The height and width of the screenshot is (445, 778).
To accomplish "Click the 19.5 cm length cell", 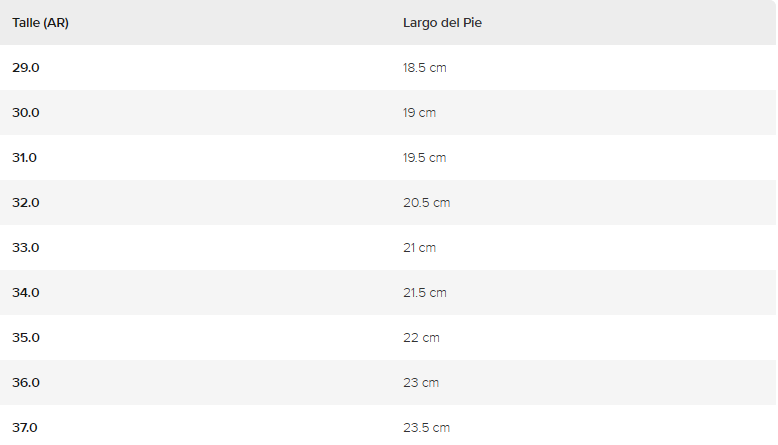I will (x=424, y=158).
